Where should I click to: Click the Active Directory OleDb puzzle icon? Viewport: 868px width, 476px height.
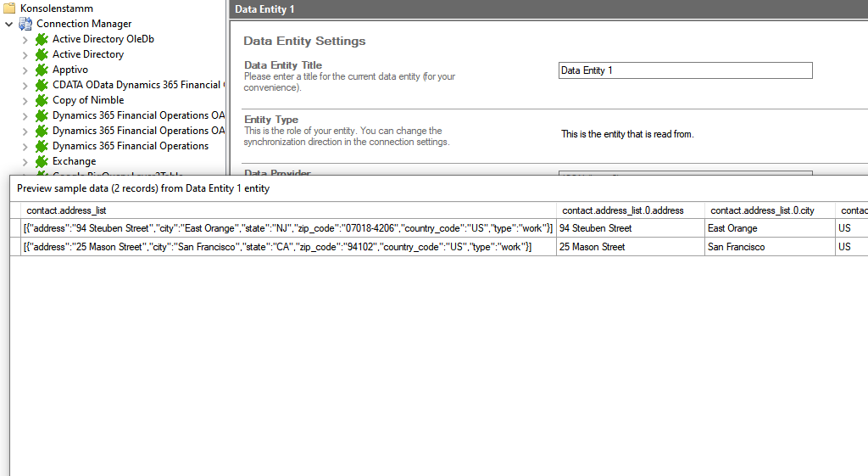42,39
